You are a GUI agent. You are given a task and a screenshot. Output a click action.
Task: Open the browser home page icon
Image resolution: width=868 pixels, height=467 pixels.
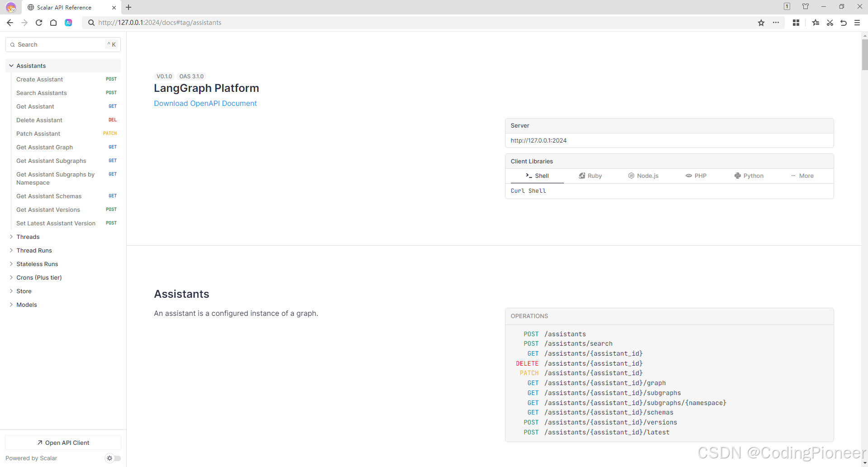pyautogui.click(x=53, y=23)
